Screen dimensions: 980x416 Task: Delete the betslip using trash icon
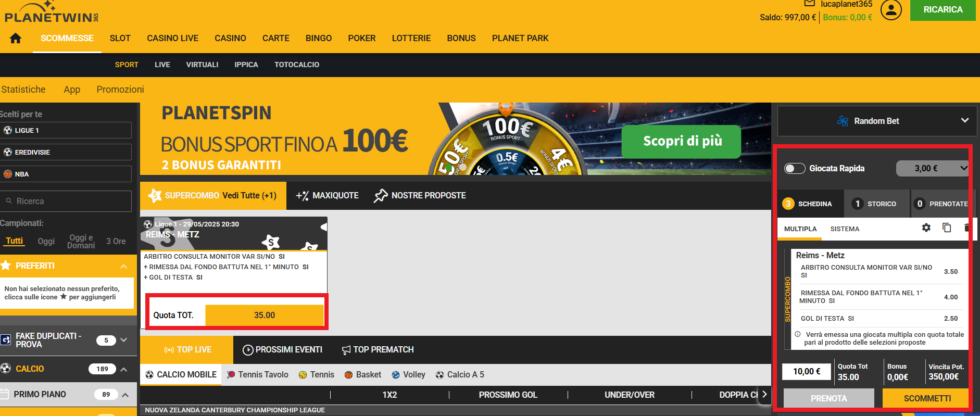pyautogui.click(x=966, y=228)
